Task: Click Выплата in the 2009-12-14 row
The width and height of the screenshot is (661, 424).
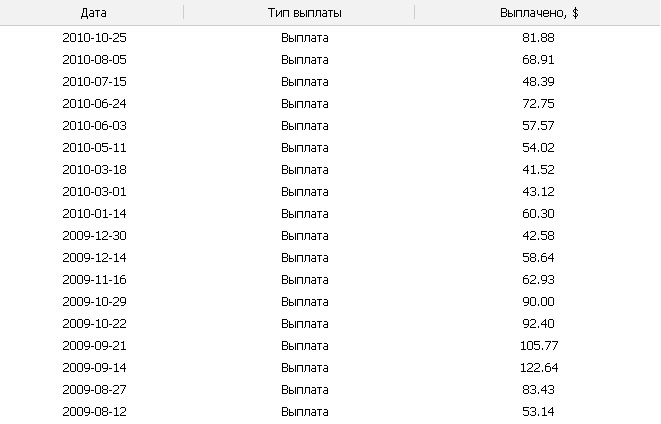Action: (x=304, y=258)
